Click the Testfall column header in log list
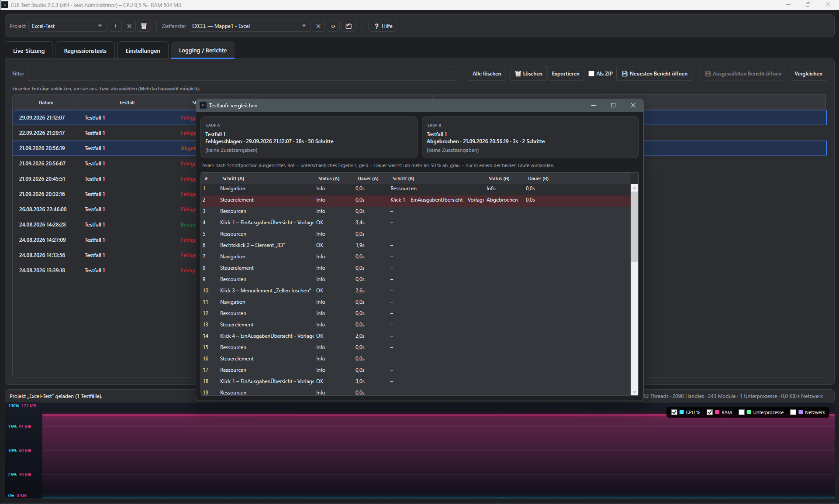This screenshot has height=504, width=839. [x=127, y=103]
